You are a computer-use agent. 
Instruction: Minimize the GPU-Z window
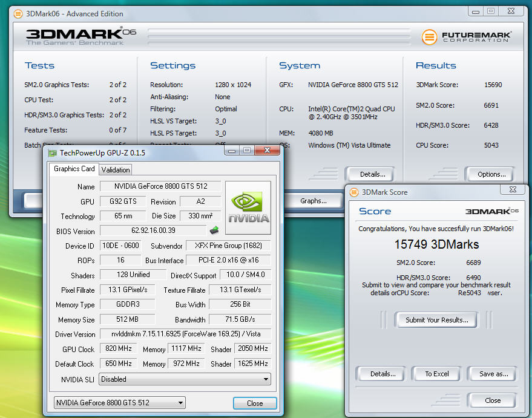232,150
